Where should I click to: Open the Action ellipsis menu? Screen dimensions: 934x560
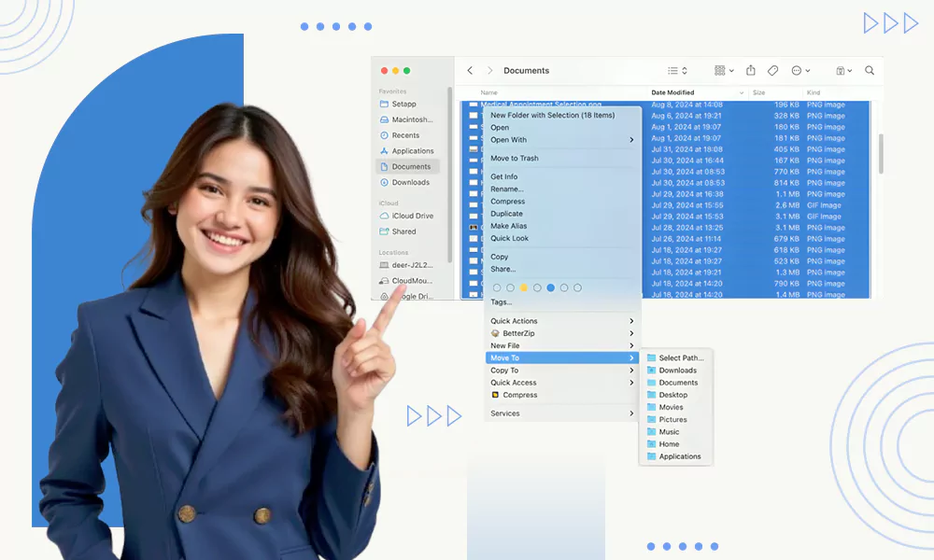click(800, 70)
